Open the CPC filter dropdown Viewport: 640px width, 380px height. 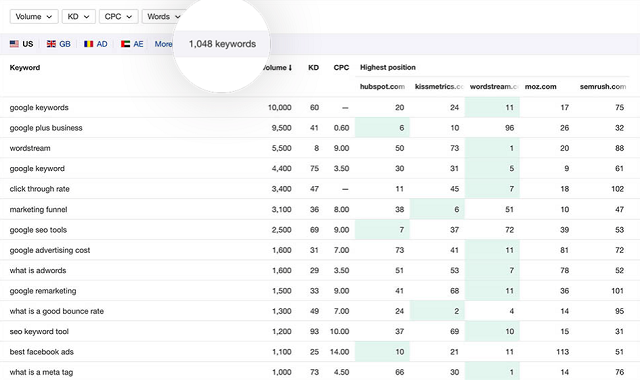[x=118, y=17]
